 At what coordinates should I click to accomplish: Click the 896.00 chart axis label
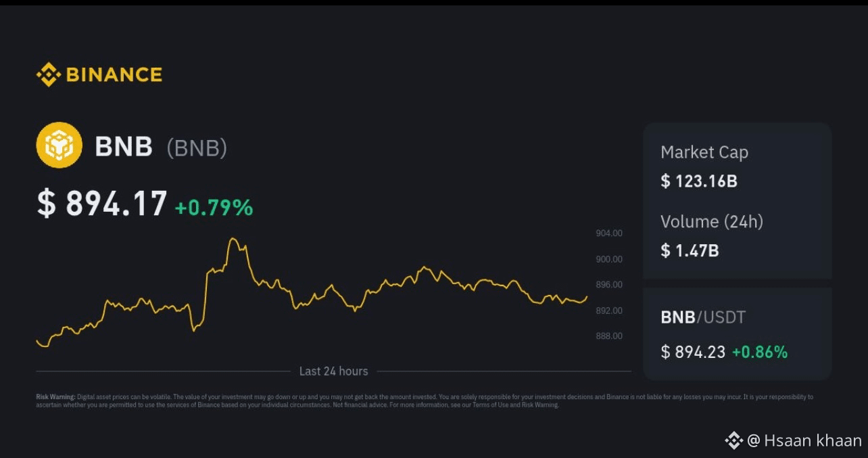609,284
